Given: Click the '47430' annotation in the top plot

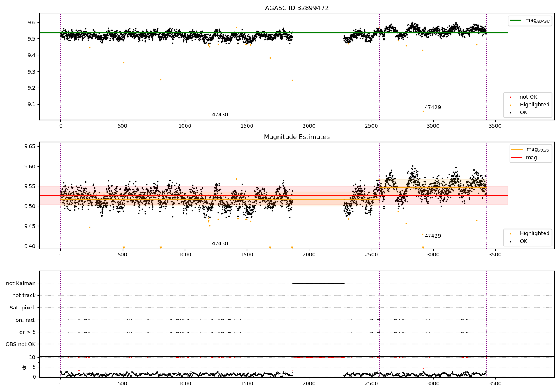Looking at the screenshot, I should tap(220, 115).
